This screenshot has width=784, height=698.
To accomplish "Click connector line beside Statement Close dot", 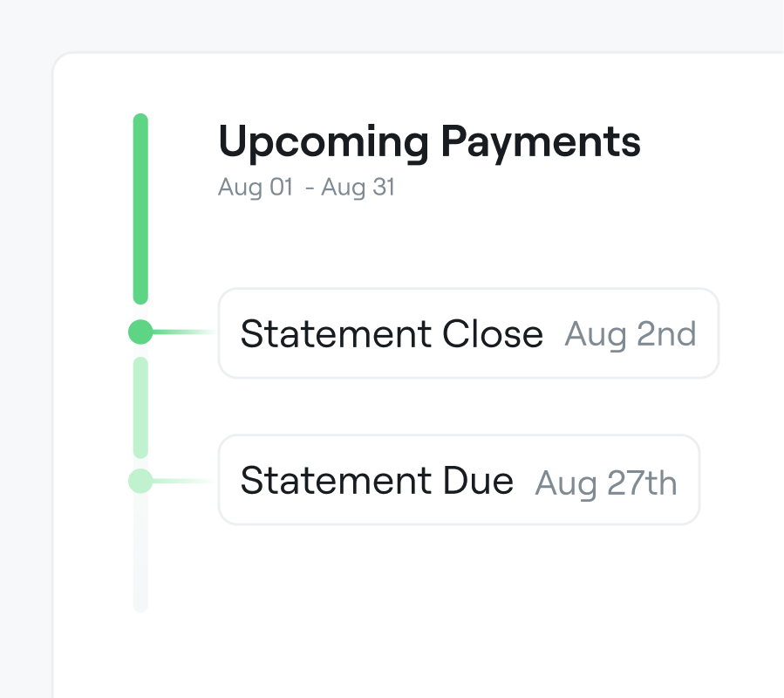I will click(185, 332).
